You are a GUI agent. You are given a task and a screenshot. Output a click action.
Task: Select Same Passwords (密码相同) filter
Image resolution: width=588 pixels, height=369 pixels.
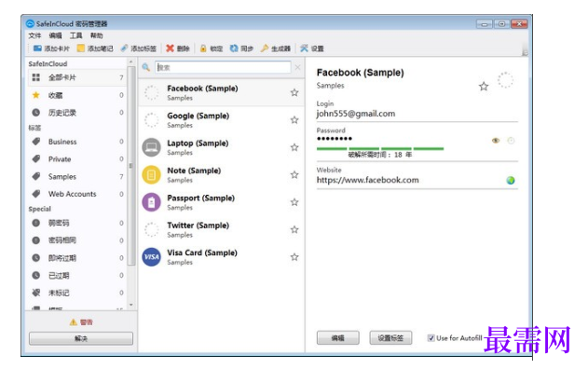pyautogui.click(x=77, y=240)
